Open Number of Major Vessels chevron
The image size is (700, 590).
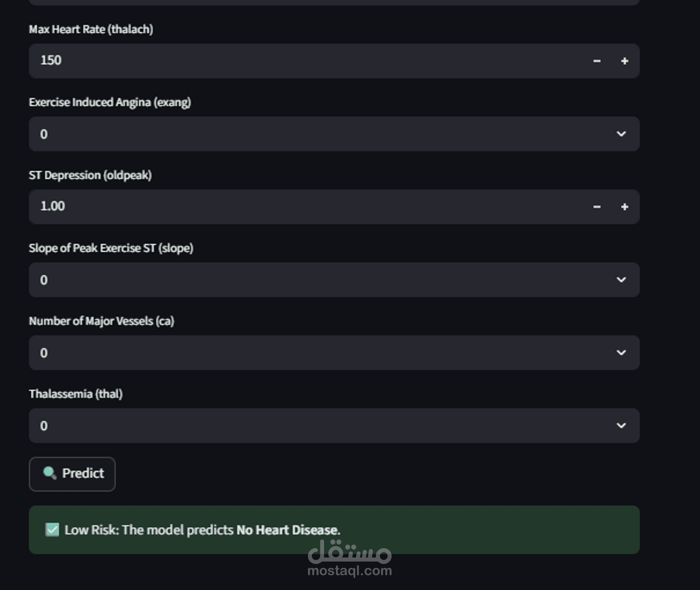(621, 353)
